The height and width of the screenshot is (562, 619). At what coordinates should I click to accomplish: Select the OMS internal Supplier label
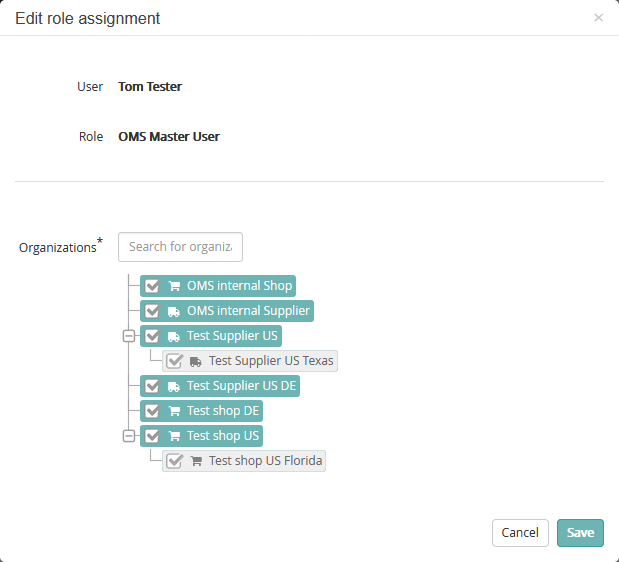[248, 311]
